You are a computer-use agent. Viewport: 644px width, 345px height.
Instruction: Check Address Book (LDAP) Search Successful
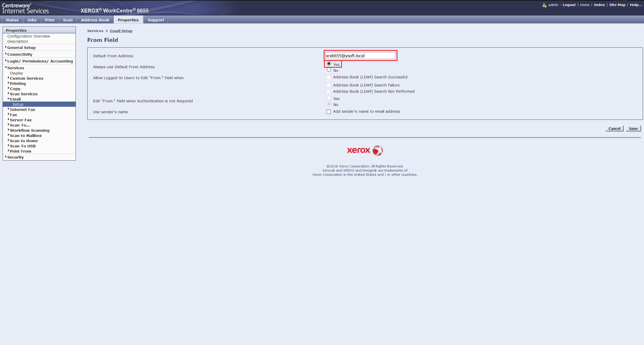point(329,77)
